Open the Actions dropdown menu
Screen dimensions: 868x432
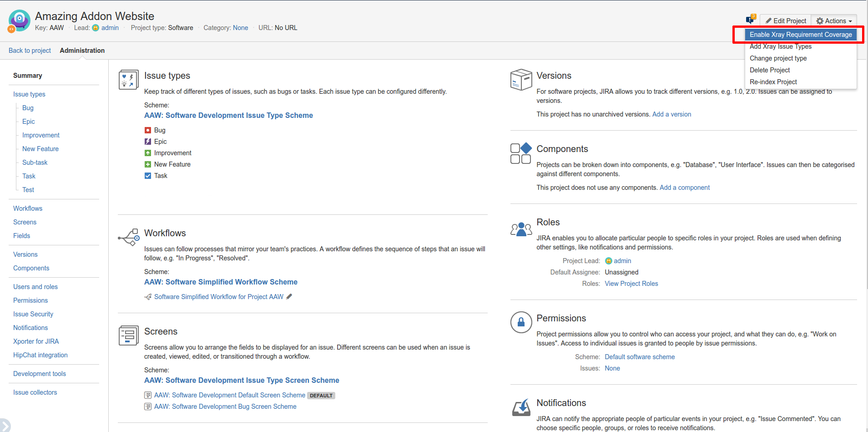pos(834,21)
